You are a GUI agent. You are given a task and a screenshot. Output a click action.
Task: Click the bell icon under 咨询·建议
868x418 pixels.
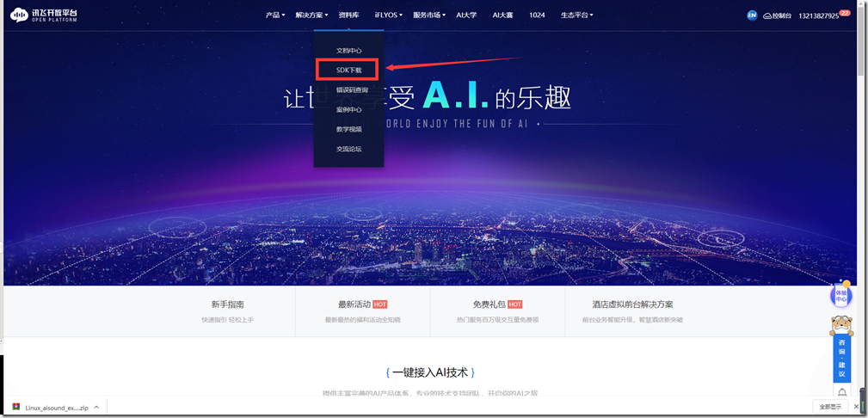pos(842,392)
